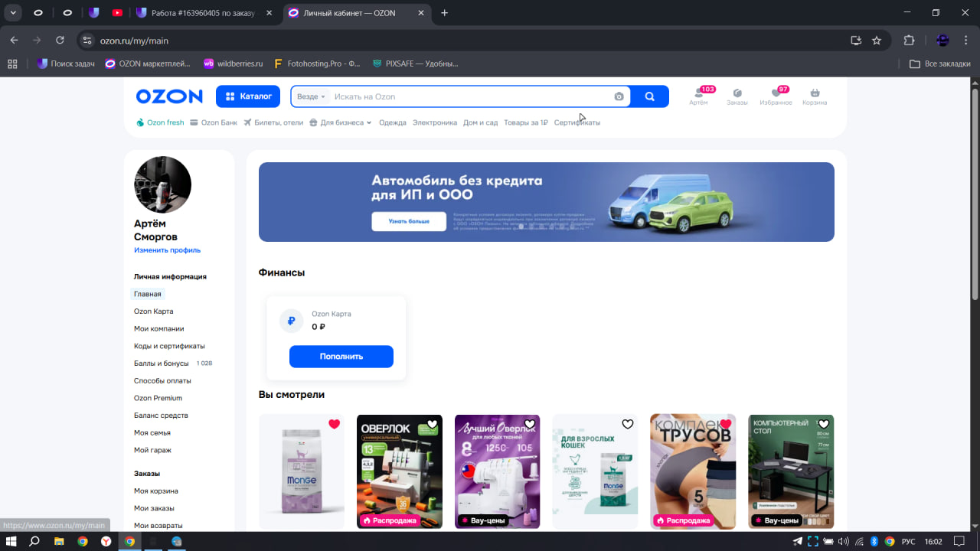Click the browser back arrow
This screenshot has width=980, height=551.
pyautogui.click(x=14, y=41)
